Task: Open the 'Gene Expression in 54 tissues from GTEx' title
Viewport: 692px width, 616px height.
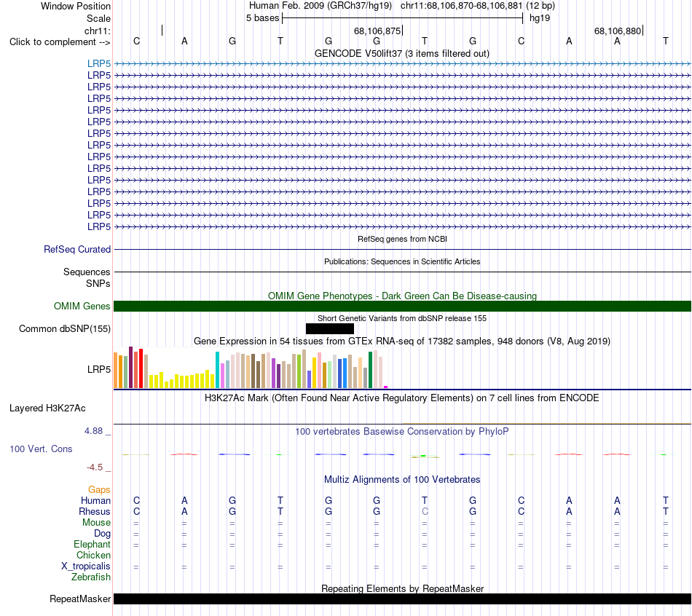Action: (402, 341)
